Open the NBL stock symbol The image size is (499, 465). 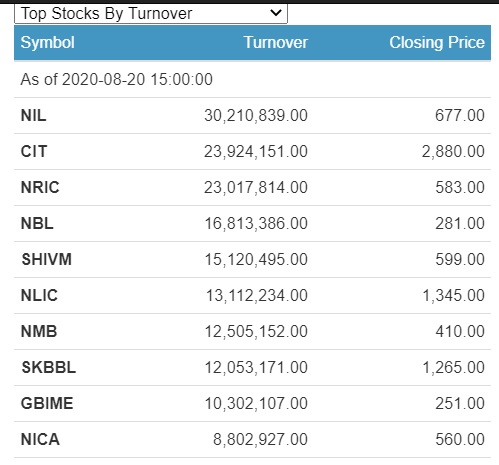[37, 224]
